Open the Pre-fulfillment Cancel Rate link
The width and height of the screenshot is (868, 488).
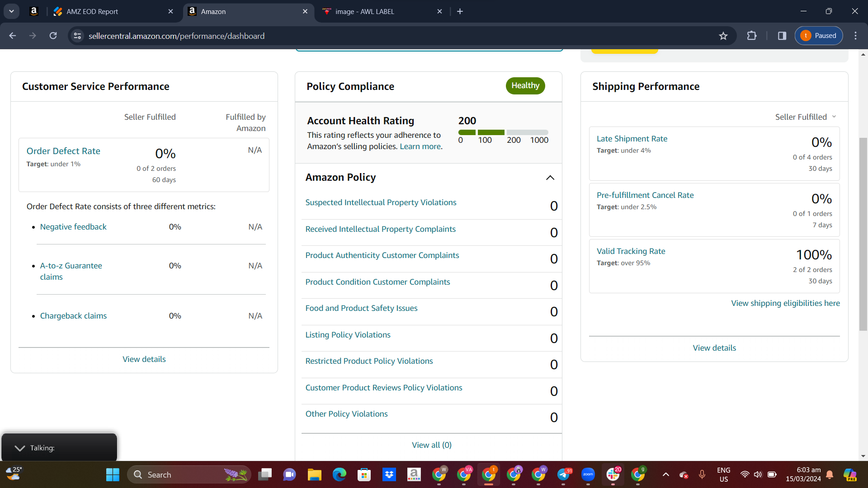[645, 195]
